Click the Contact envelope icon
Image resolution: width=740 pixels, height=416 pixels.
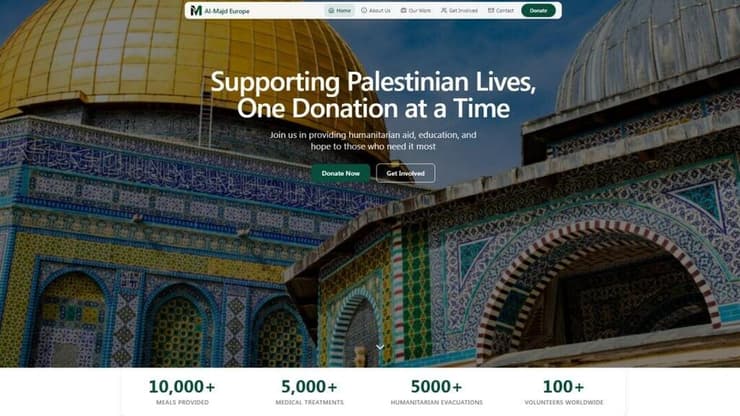pos(491,10)
